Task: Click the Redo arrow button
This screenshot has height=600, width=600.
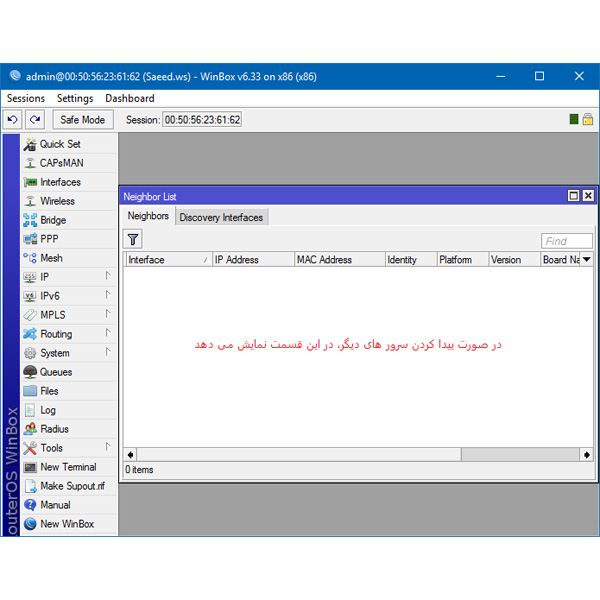Action: (35, 120)
